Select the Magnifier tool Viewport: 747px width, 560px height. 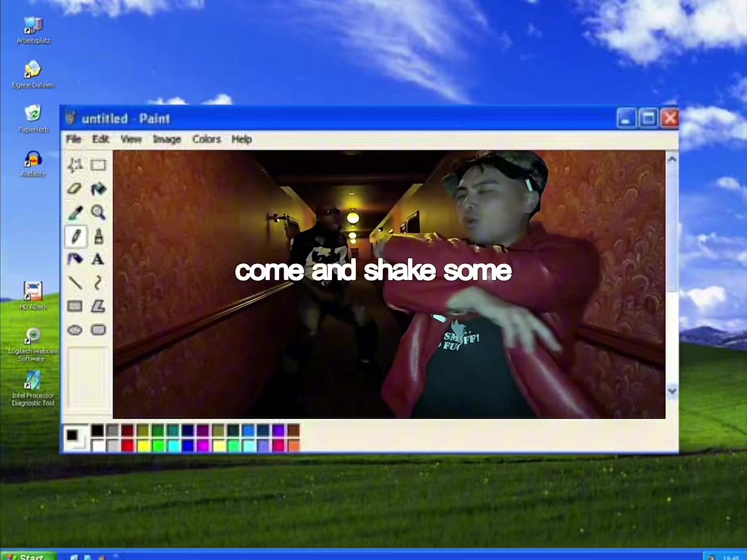(98, 213)
